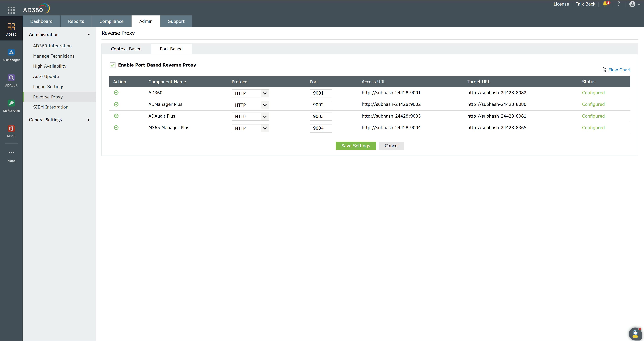Click the Flow Chart icon
Screen dimensions: 644x341
tap(605, 70)
